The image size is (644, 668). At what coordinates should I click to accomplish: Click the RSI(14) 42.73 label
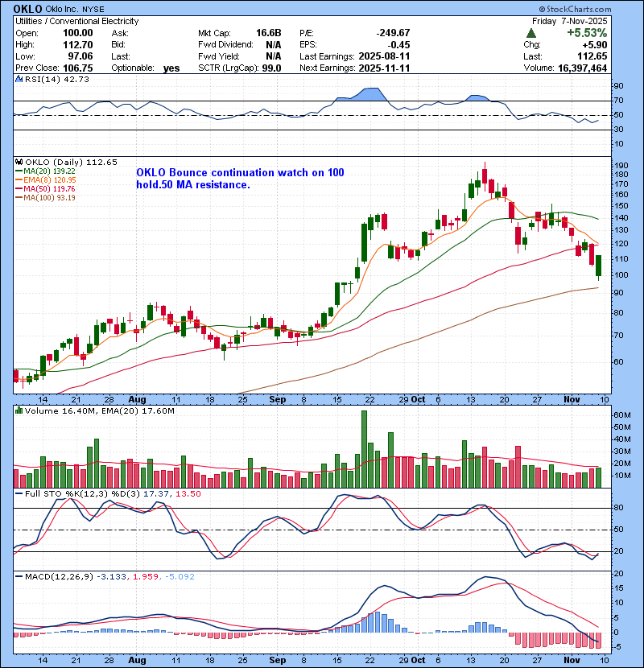click(x=57, y=79)
